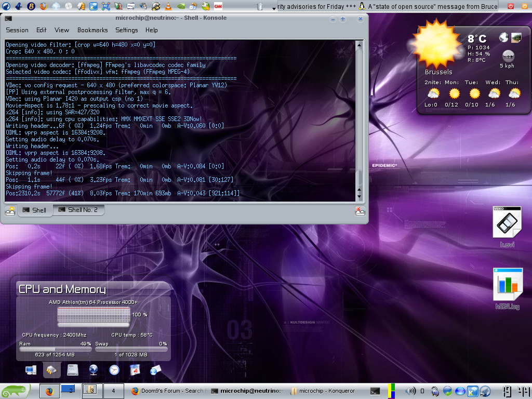Click the globe icon in weather widget
This screenshot has width=532, height=399.
503,37
